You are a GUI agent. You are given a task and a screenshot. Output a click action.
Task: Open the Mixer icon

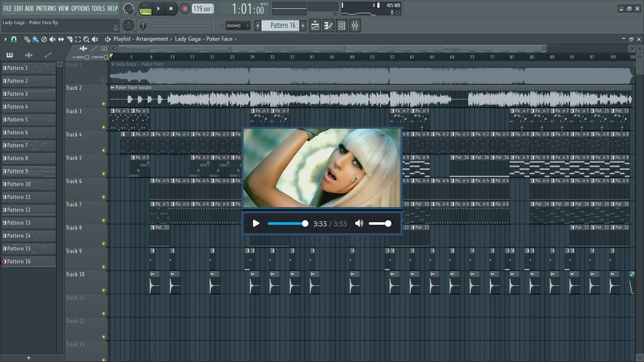pos(355,26)
